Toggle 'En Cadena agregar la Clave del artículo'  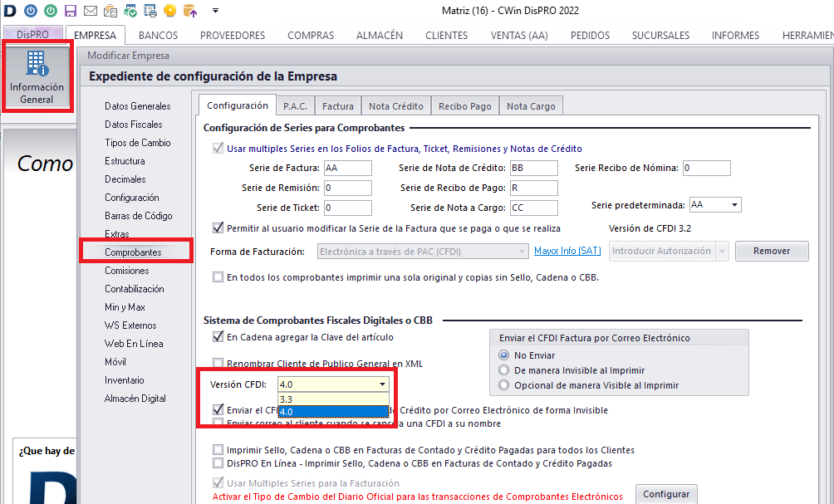click(218, 337)
